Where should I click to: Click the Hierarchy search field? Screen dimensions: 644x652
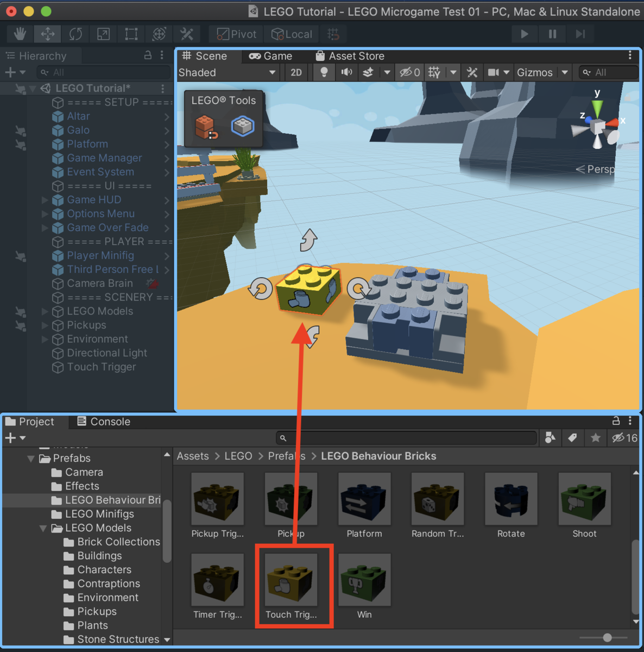coord(104,72)
